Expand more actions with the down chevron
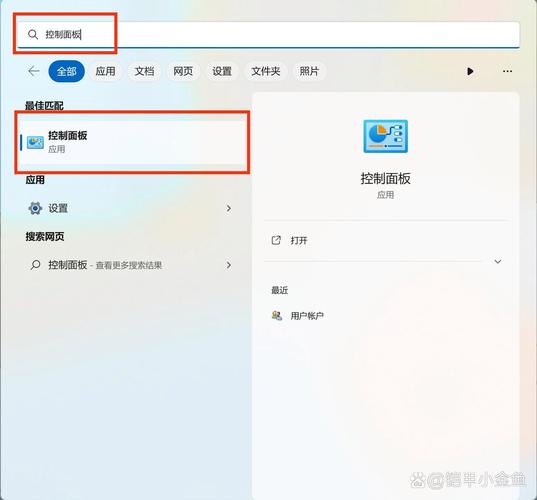 (x=498, y=262)
